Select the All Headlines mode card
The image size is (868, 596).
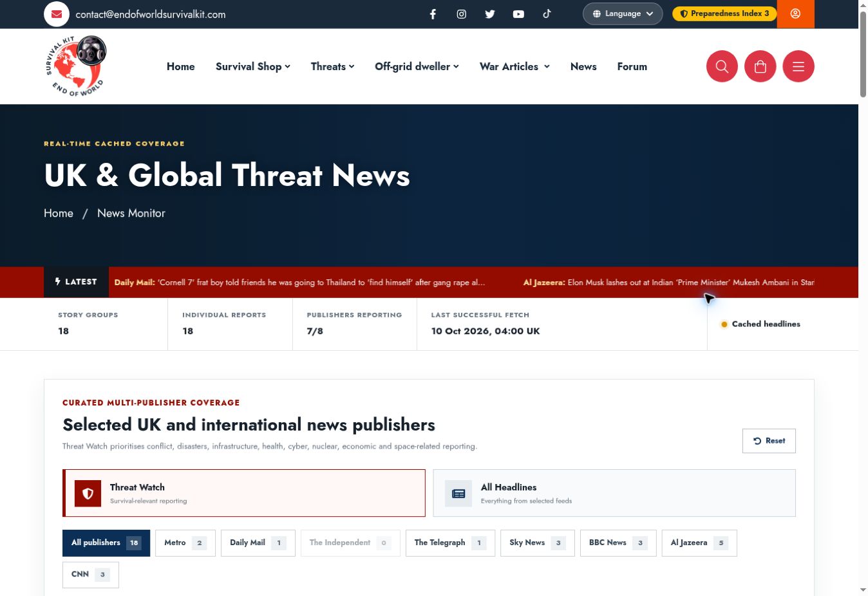(614, 493)
